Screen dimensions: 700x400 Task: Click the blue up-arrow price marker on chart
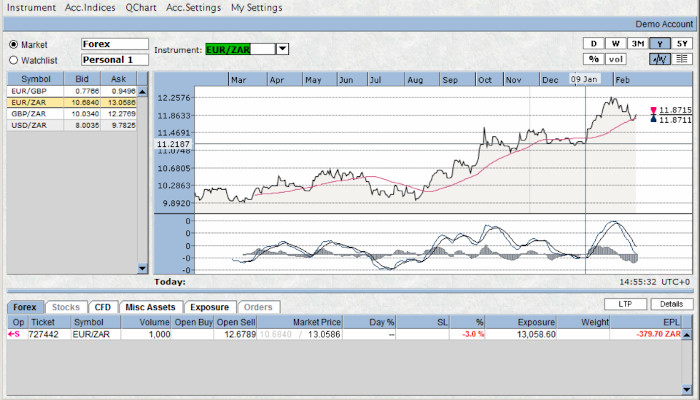click(x=654, y=120)
